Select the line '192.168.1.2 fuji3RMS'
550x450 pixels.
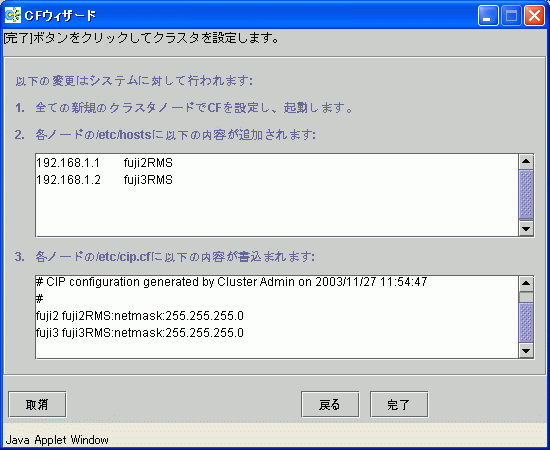tap(105, 180)
